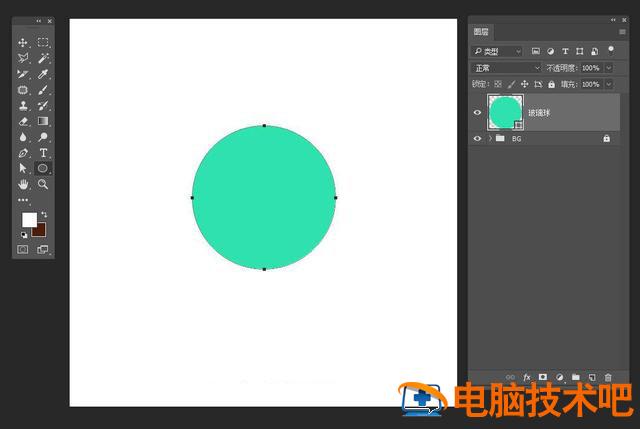Filter for shape layers
The height and width of the screenshot is (429, 640).
click(x=580, y=51)
